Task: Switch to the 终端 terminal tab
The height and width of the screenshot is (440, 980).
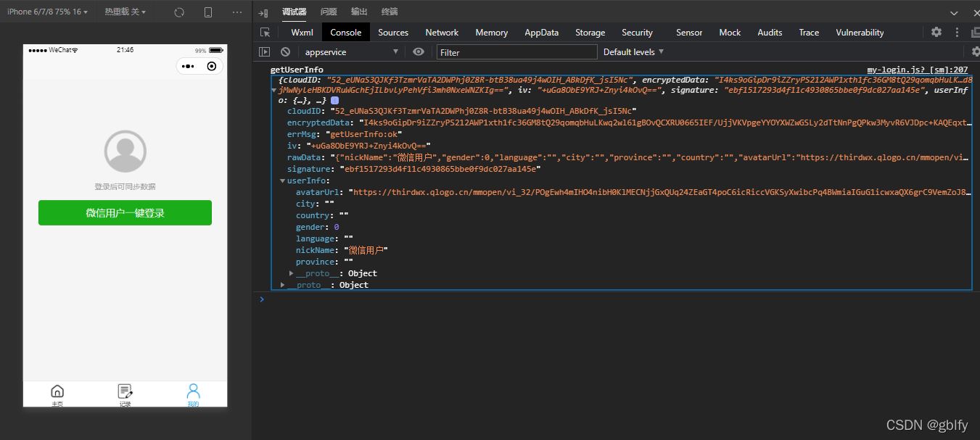Action: pos(390,12)
